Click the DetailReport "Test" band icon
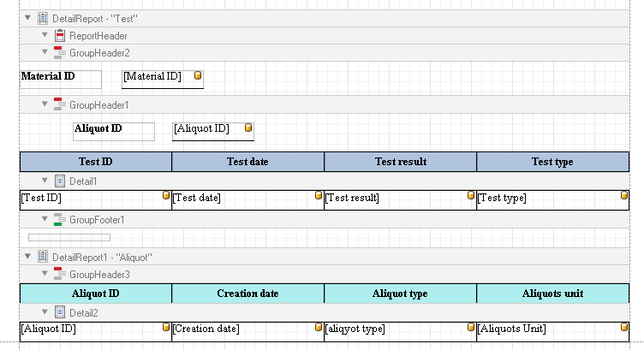 [x=43, y=18]
